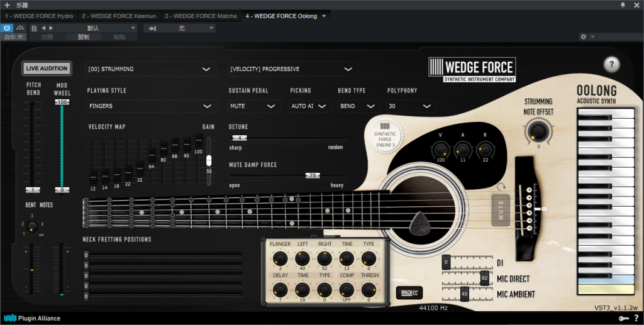Open the 默认 preset dropdown
The height and width of the screenshot is (325, 644).
[x=96, y=28]
